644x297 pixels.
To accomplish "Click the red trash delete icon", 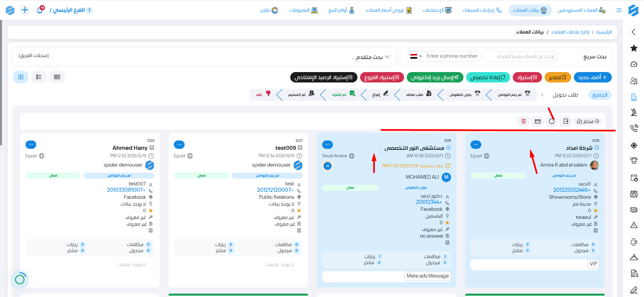I will click(524, 121).
